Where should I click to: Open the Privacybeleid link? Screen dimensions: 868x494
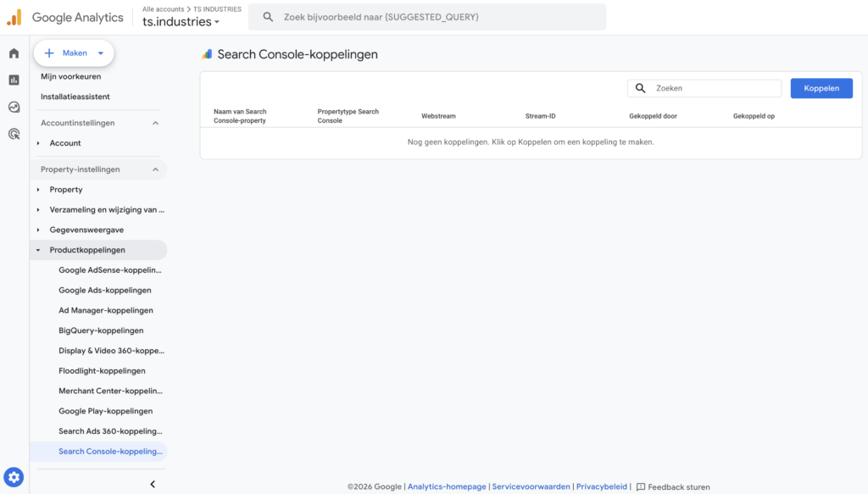click(x=602, y=487)
